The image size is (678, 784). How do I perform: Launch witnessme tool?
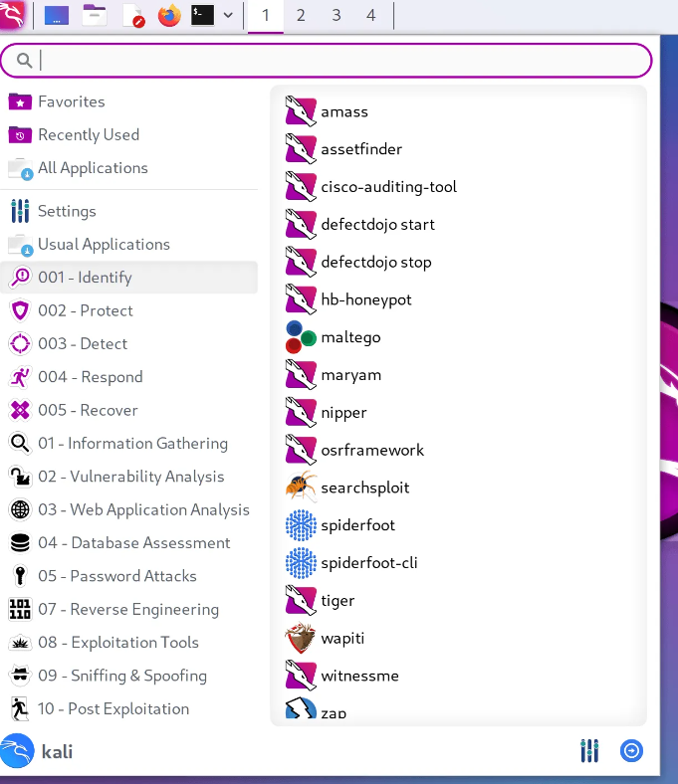click(x=458, y=676)
